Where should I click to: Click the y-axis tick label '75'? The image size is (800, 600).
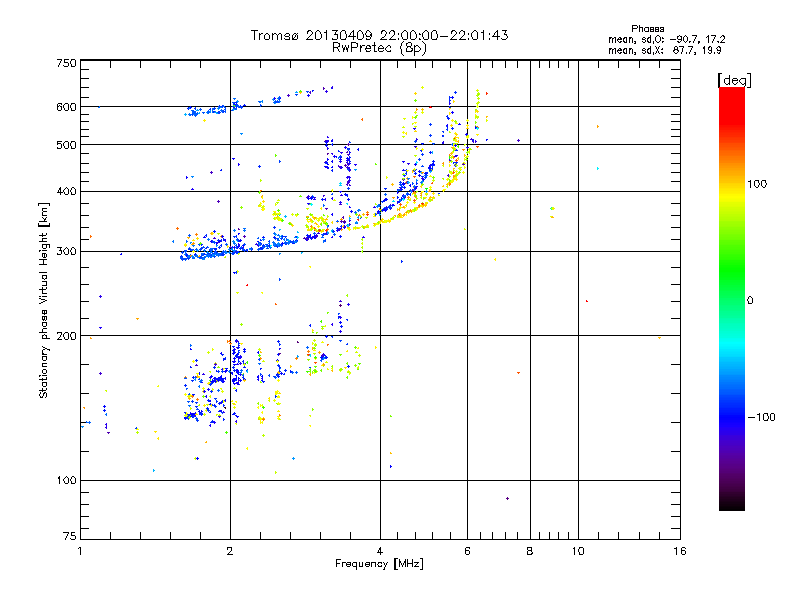(x=70, y=536)
